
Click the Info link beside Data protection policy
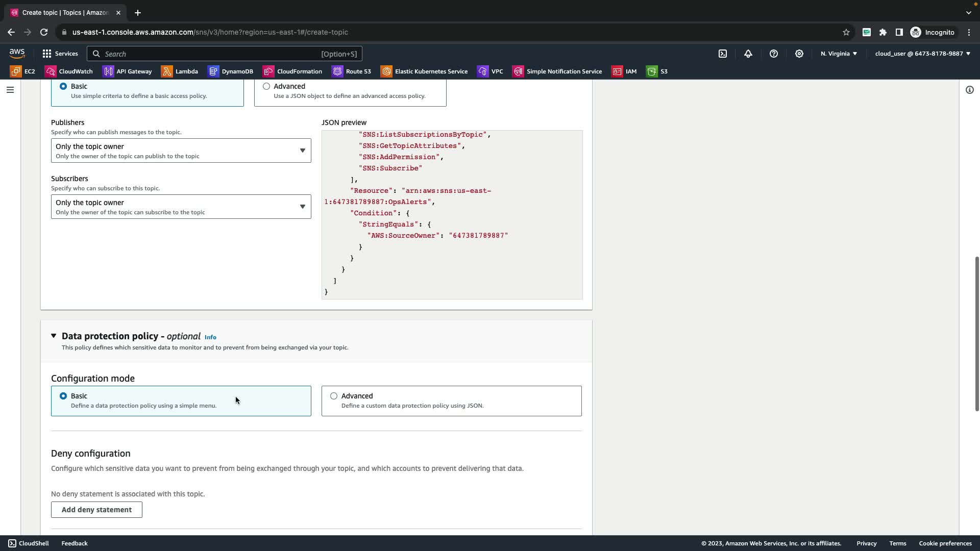click(210, 337)
